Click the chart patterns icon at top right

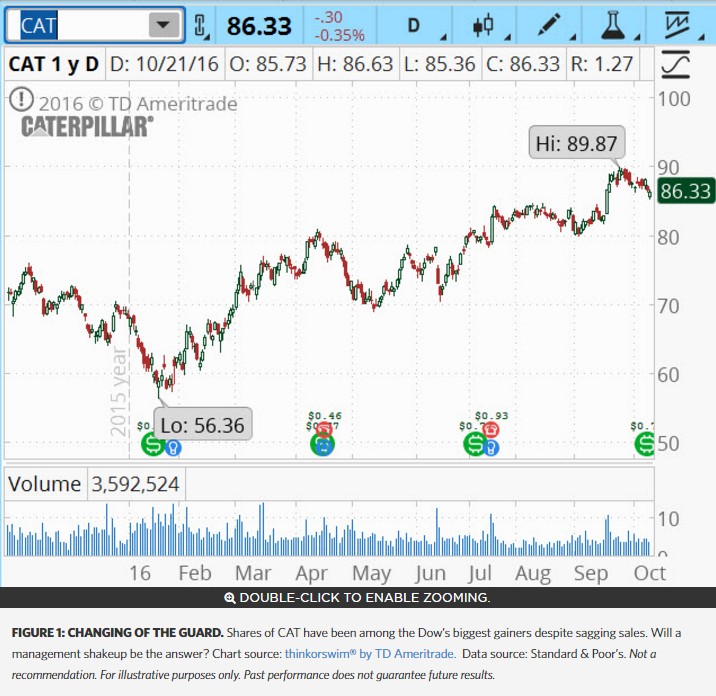[x=678, y=26]
